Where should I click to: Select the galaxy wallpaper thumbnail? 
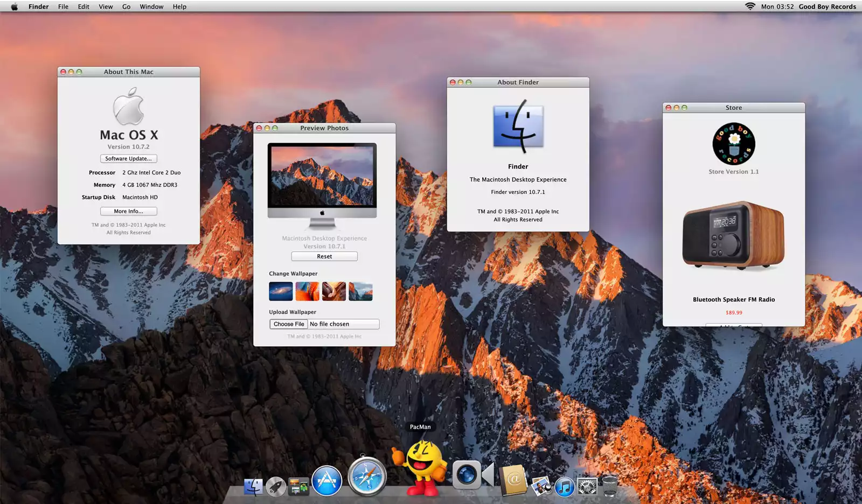point(281,291)
